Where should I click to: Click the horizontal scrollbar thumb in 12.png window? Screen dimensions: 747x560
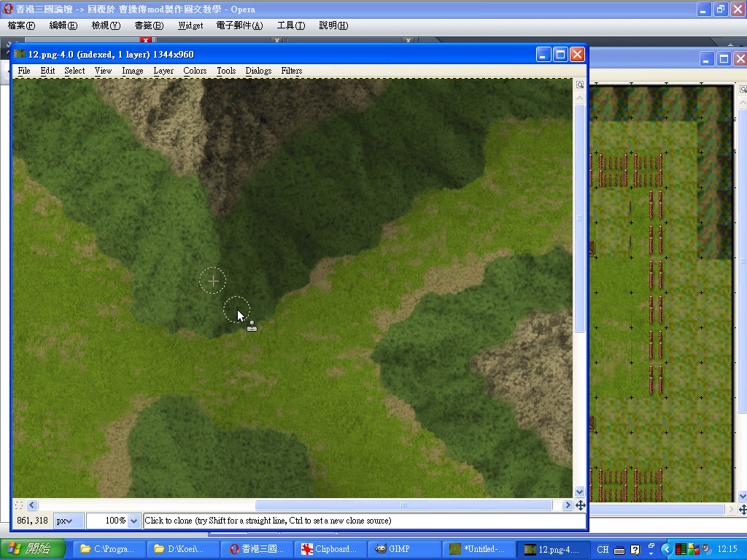(x=403, y=505)
